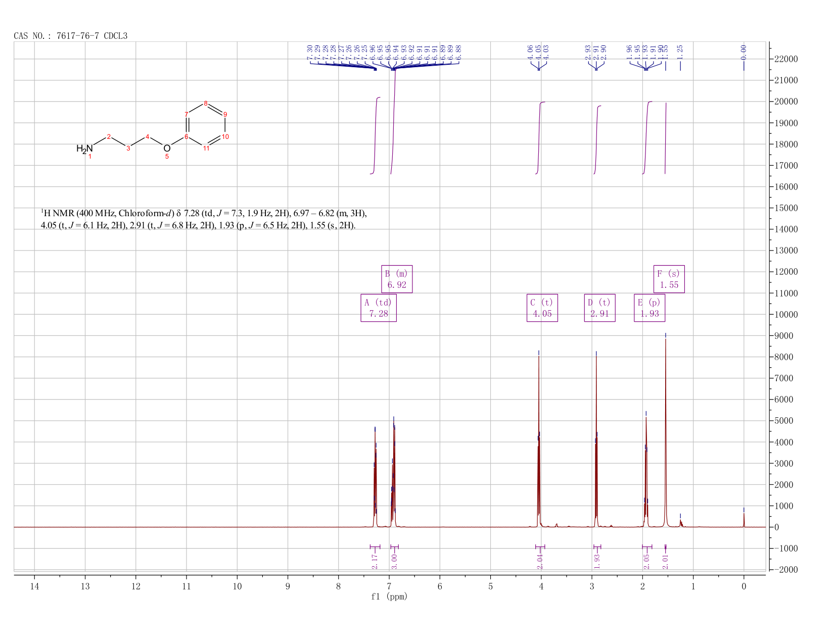Click the 2.17 integral value under peak A
Screen dimensions: 834x644
tap(375, 561)
